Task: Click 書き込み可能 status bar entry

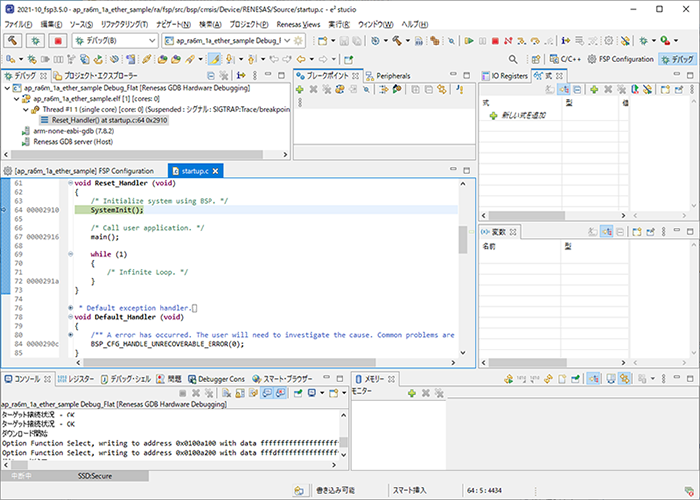Action: (x=335, y=490)
